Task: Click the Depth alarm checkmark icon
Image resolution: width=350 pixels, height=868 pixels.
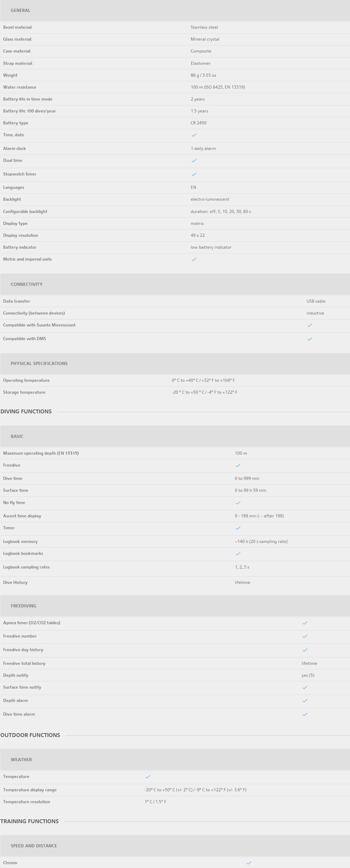Action: [305, 701]
